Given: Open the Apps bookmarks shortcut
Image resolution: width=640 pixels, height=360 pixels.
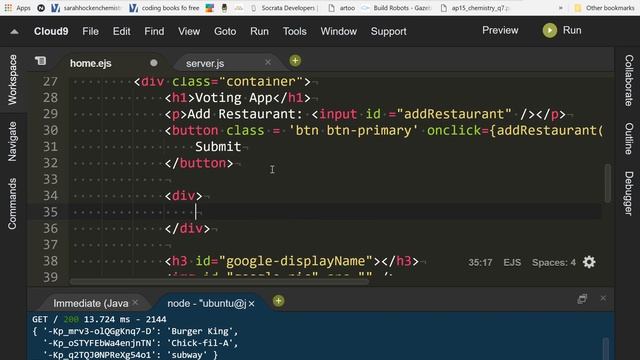Looking at the screenshot, I should 18,8.
